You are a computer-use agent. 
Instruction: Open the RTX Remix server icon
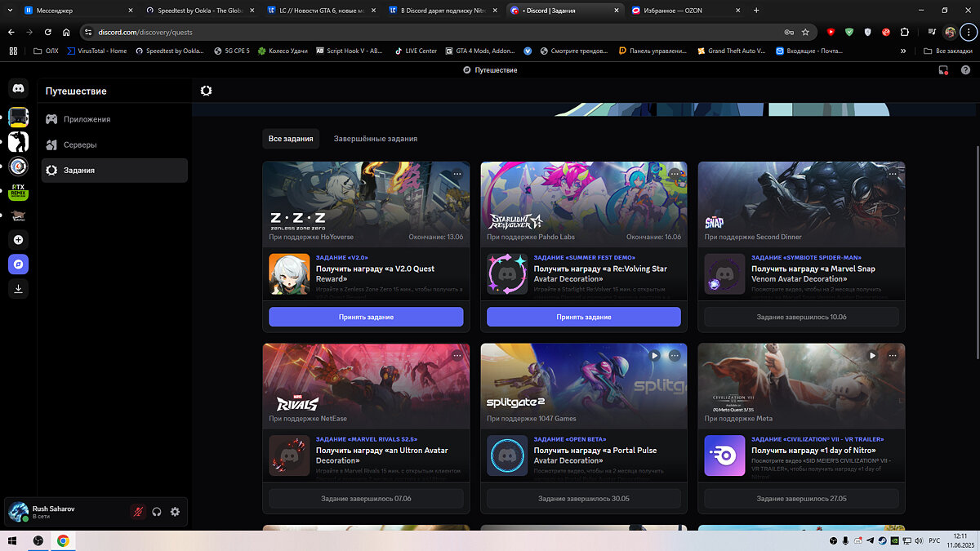(18, 192)
